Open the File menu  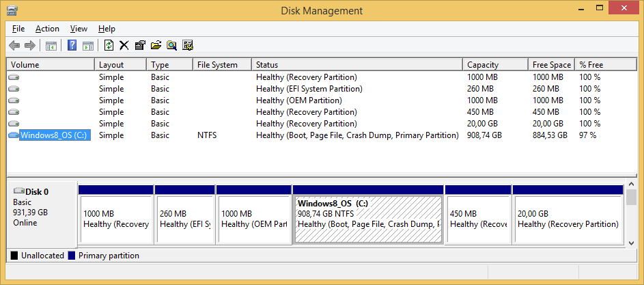point(18,29)
